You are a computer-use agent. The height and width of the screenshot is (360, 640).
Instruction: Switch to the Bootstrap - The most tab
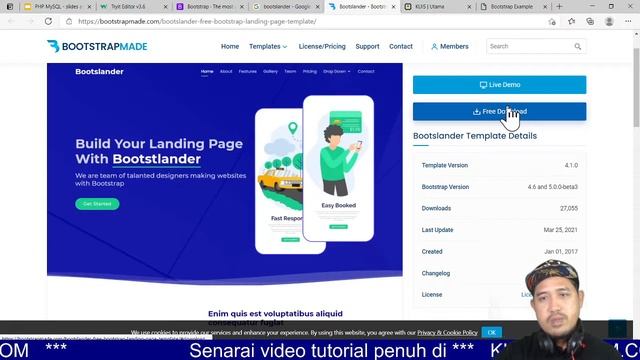(x=210, y=7)
